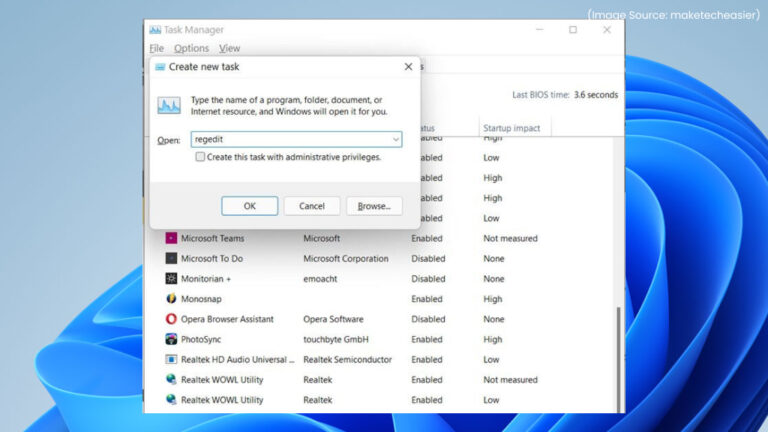
Task: Click publisher touchbyte GmbH
Action: [336, 339]
